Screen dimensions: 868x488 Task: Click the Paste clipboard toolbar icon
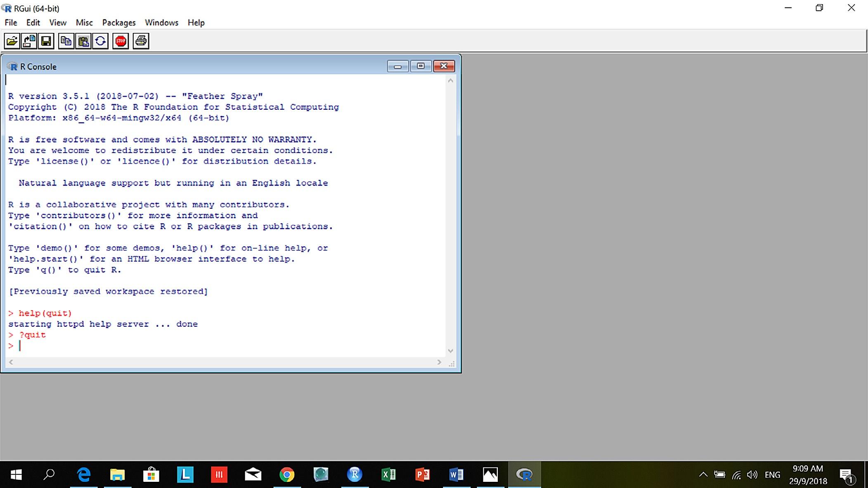[x=83, y=41]
